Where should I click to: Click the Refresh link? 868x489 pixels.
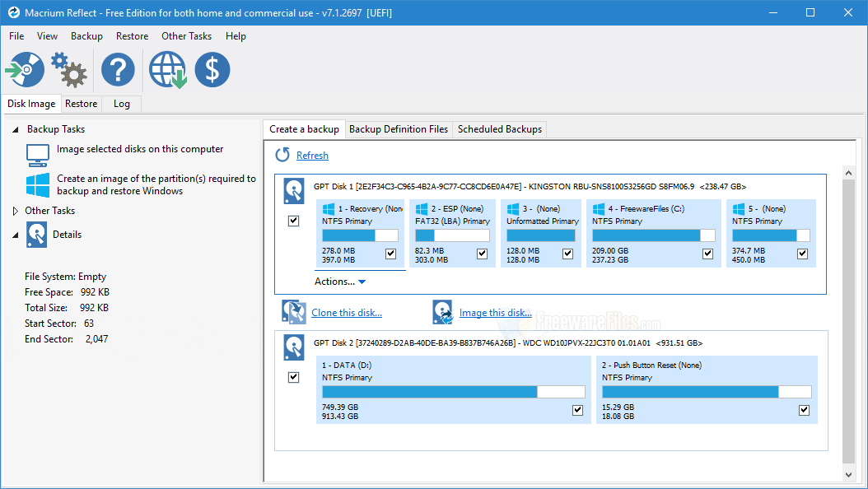[x=312, y=155]
